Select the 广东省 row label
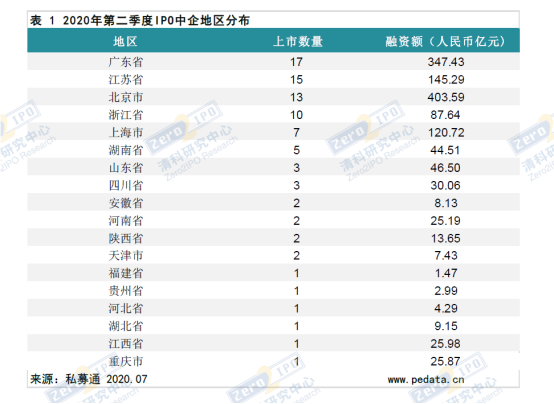 [x=126, y=62]
